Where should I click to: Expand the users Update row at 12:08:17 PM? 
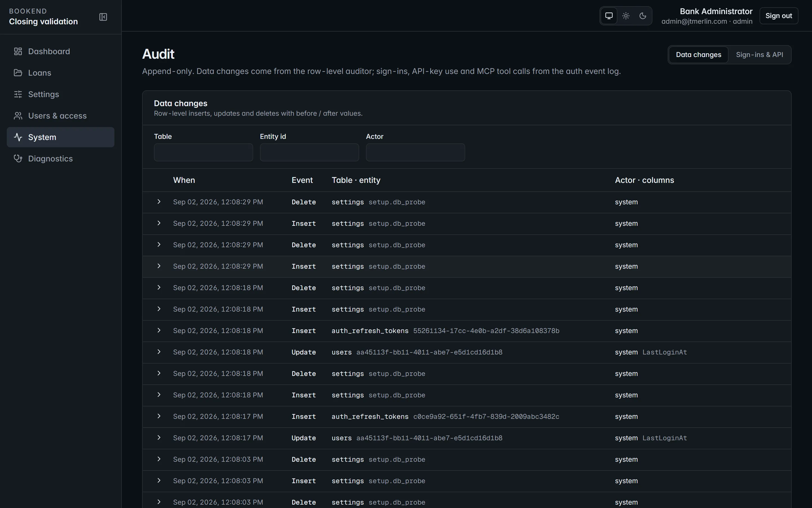click(x=159, y=438)
